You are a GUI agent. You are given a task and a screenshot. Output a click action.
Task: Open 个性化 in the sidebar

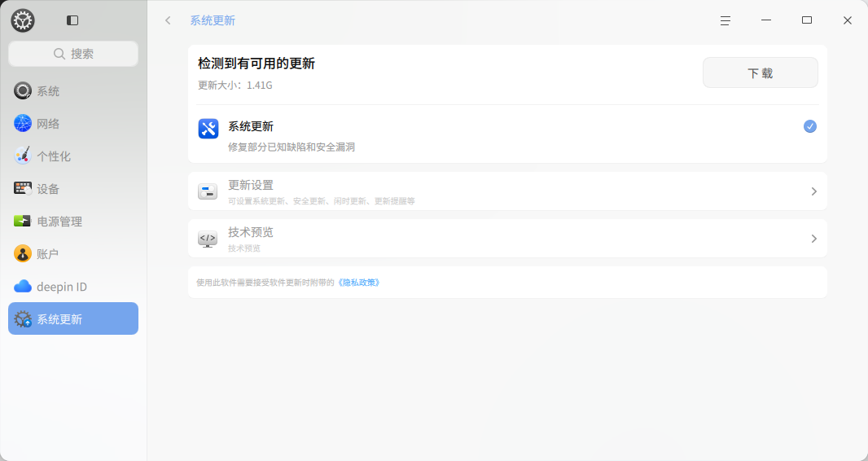pos(73,156)
